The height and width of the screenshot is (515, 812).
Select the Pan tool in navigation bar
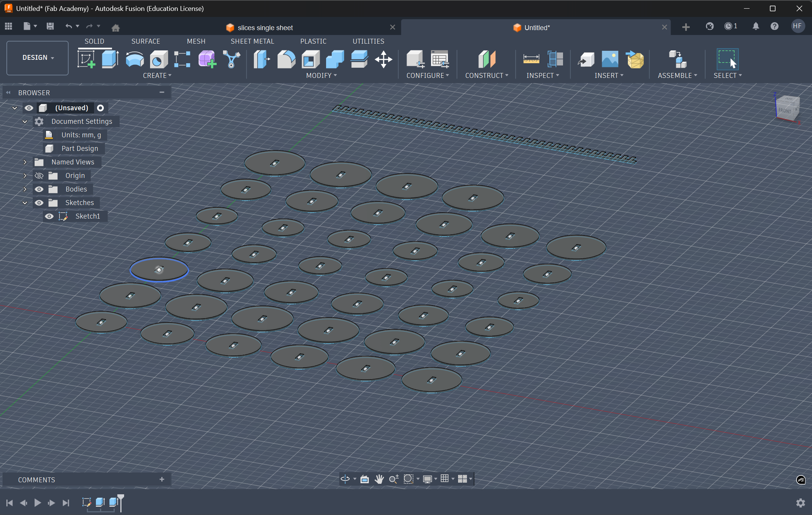point(379,479)
